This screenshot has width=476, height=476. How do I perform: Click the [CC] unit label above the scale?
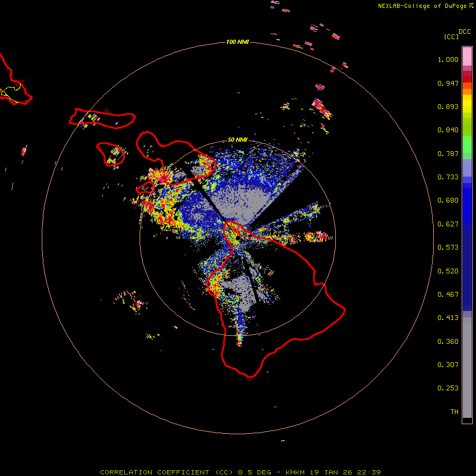[451, 36]
